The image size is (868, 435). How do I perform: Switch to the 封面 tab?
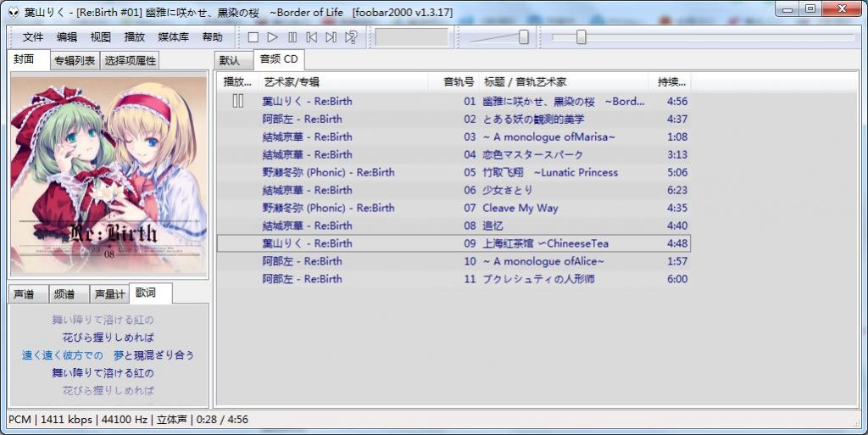(x=29, y=59)
